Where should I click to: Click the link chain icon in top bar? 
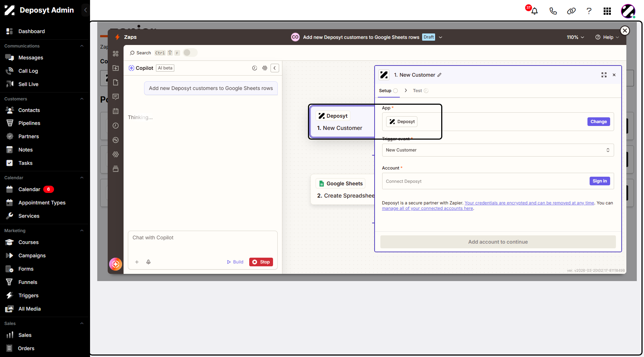click(571, 11)
